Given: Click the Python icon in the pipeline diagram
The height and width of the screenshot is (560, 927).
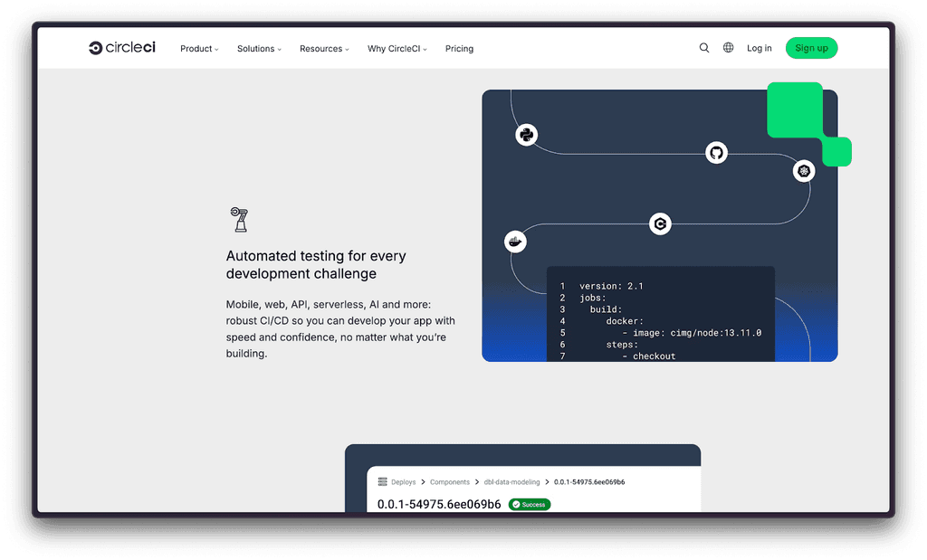Looking at the screenshot, I should point(527,134).
